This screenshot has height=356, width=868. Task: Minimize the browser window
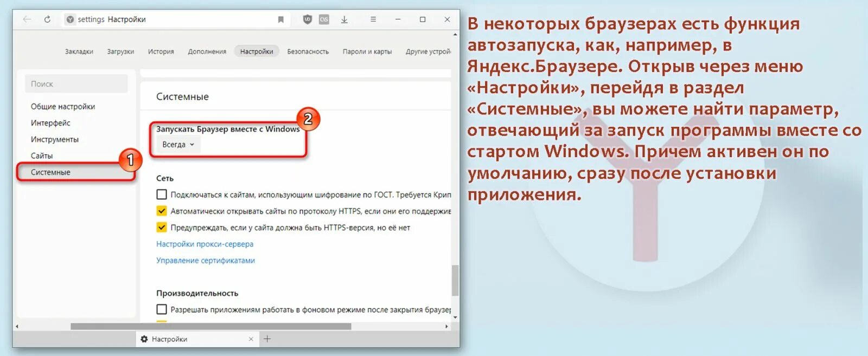pyautogui.click(x=398, y=19)
